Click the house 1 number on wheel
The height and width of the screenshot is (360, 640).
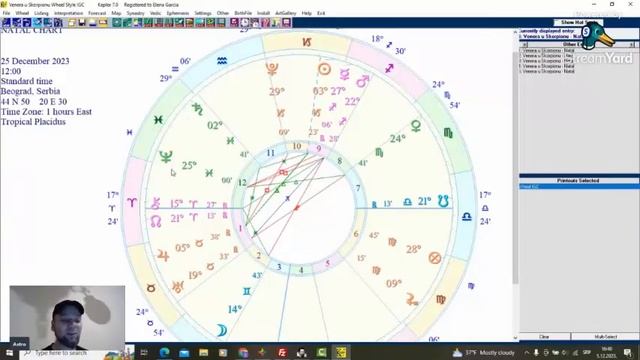[240, 229]
